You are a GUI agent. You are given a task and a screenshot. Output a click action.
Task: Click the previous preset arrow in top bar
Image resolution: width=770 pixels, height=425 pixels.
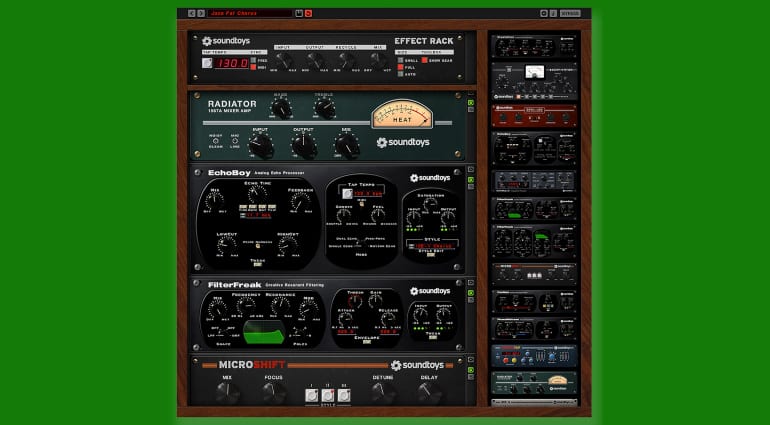tap(193, 13)
